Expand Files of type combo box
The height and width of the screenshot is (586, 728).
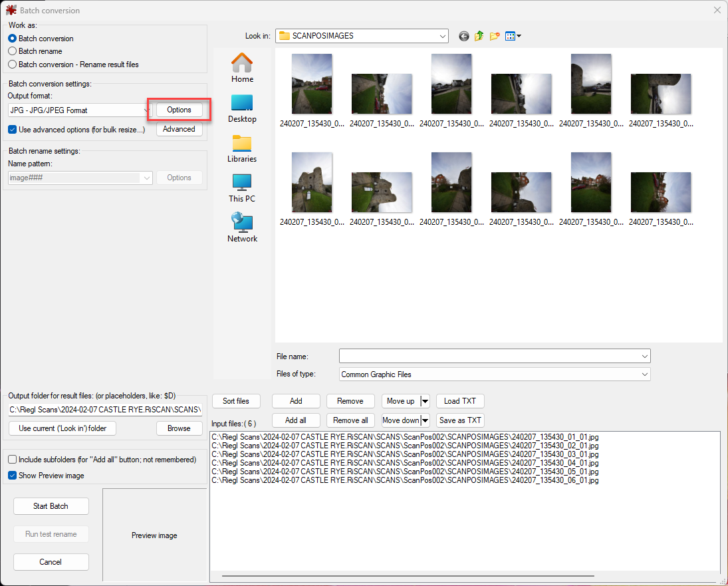(x=644, y=374)
